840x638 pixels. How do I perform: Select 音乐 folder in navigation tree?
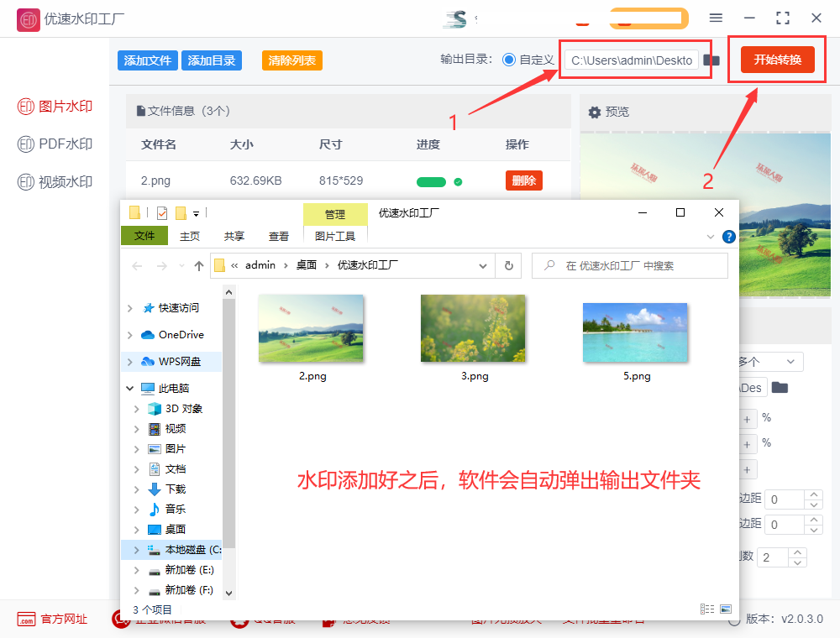pos(176,509)
